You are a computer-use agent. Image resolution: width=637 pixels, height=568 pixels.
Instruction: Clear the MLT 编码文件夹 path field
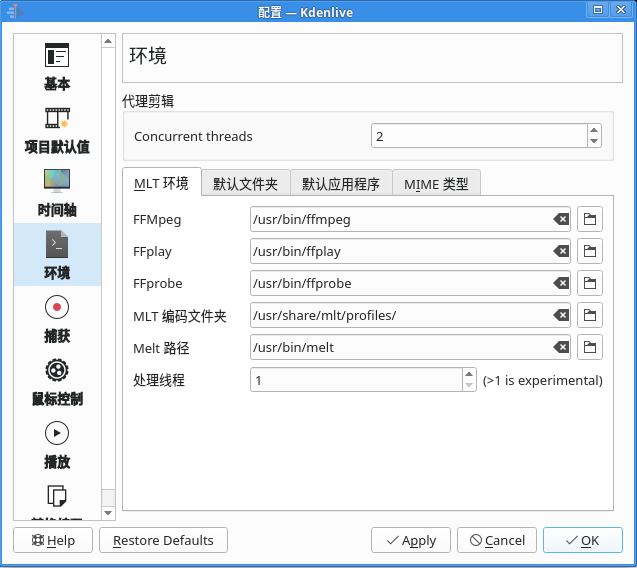tap(561, 315)
